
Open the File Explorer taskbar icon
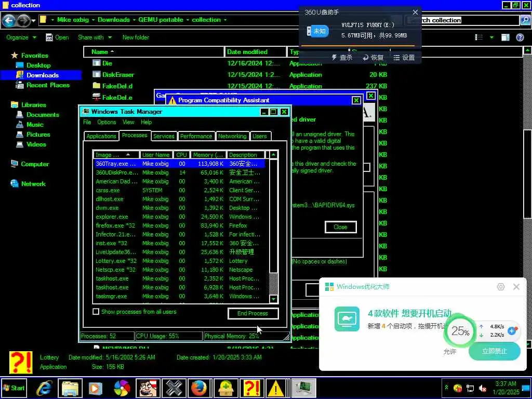[x=70, y=388]
